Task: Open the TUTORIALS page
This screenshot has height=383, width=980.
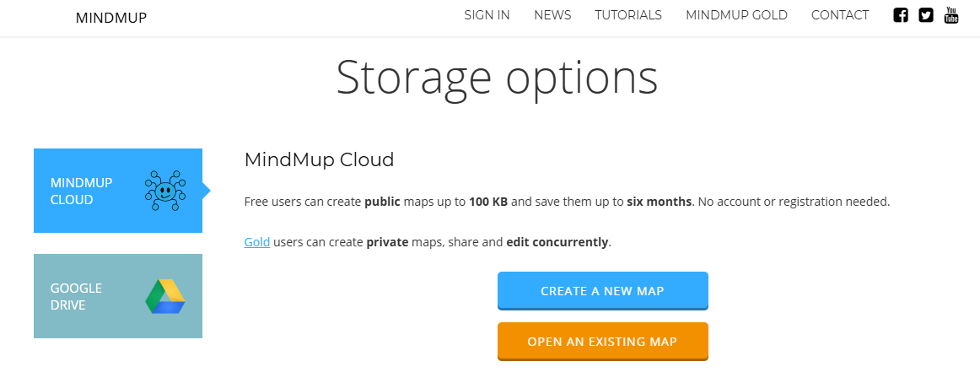Action: tap(628, 15)
